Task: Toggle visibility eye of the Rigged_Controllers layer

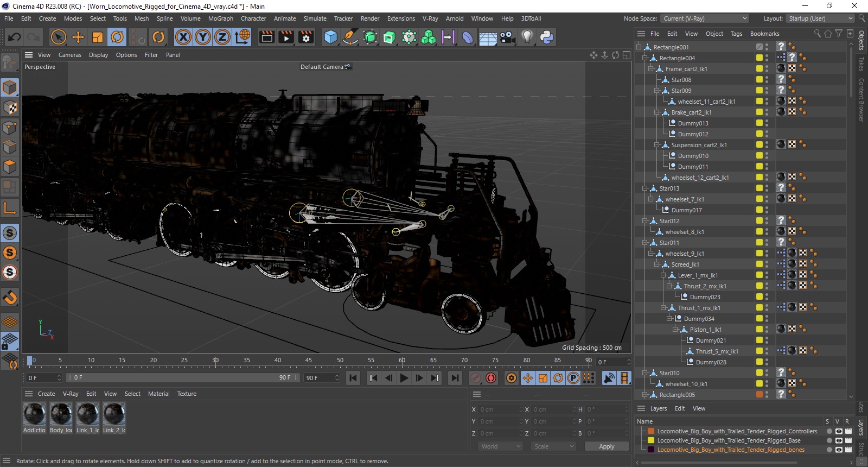Action: pos(839,431)
